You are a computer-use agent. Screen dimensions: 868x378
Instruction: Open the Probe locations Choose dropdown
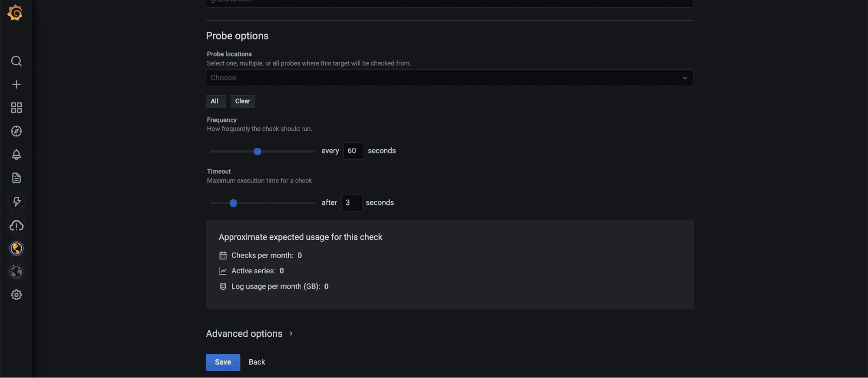coord(443,78)
